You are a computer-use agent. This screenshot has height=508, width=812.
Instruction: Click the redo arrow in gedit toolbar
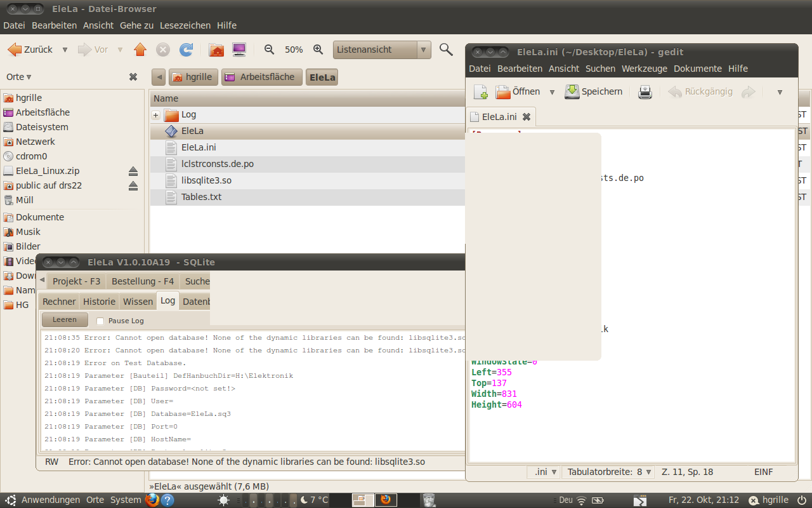pyautogui.click(x=749, y=92)
